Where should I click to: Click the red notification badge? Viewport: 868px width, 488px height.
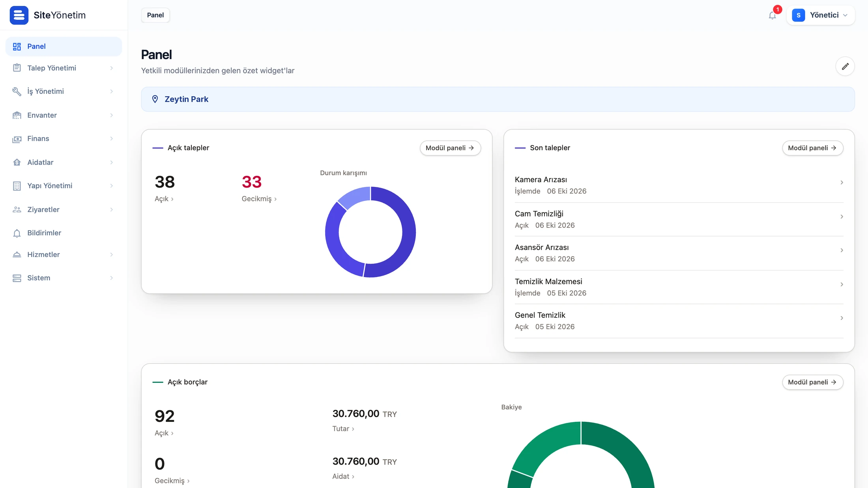777,9
